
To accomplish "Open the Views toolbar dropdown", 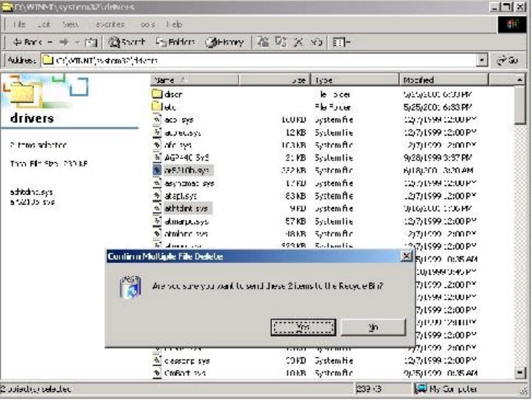I will [341, 42].
